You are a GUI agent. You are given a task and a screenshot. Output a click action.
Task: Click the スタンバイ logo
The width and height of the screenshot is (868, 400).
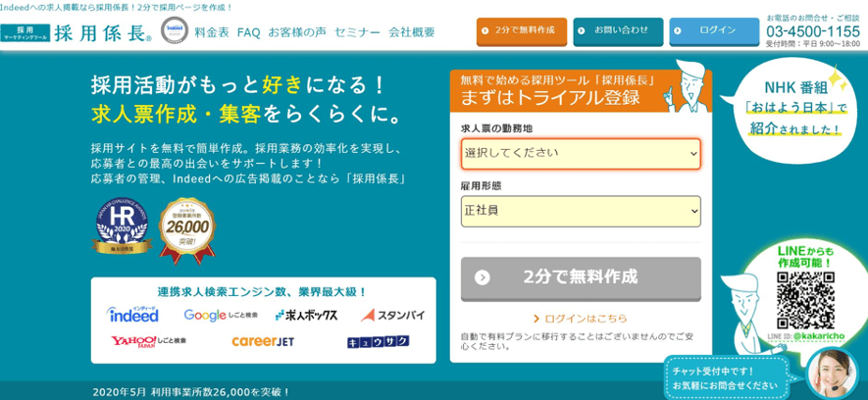click(393, 315)
